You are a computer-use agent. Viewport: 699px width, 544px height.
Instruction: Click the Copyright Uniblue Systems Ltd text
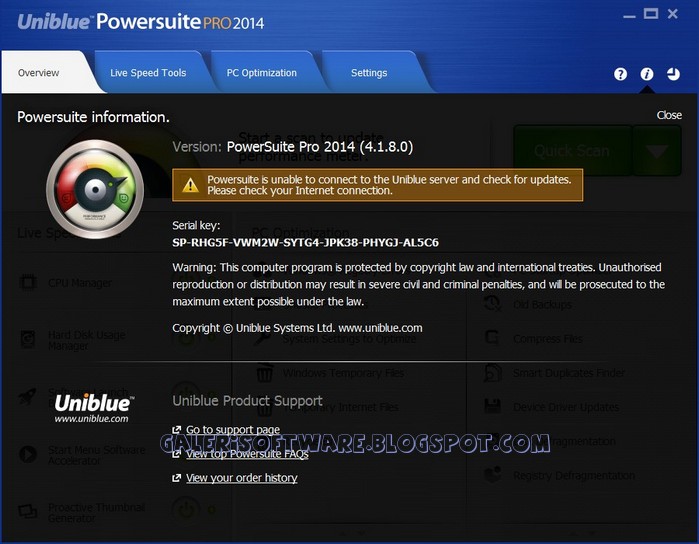coord(297,328)
